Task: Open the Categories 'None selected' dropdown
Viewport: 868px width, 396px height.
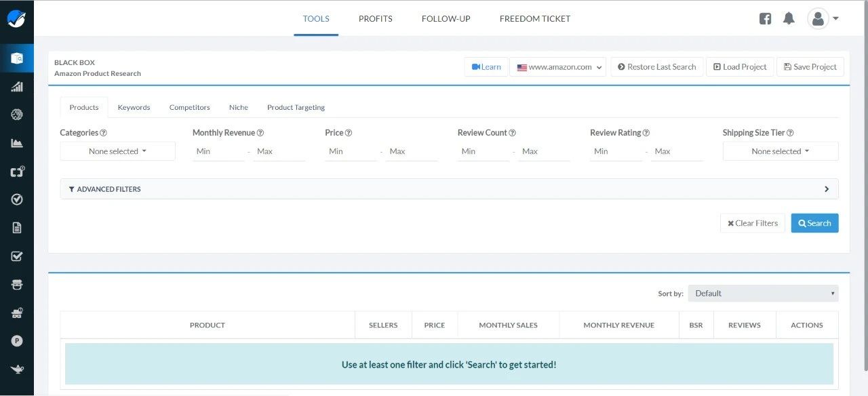Action: [117, 151]
